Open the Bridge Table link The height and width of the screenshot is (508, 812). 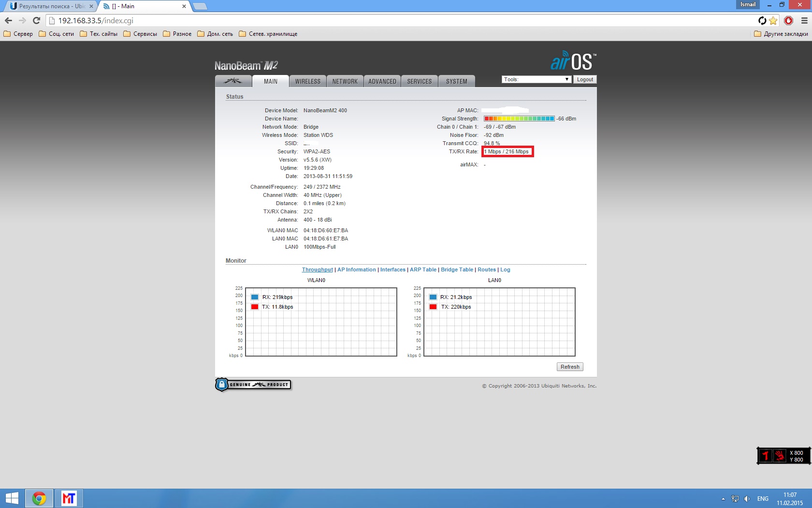point(457,269)
